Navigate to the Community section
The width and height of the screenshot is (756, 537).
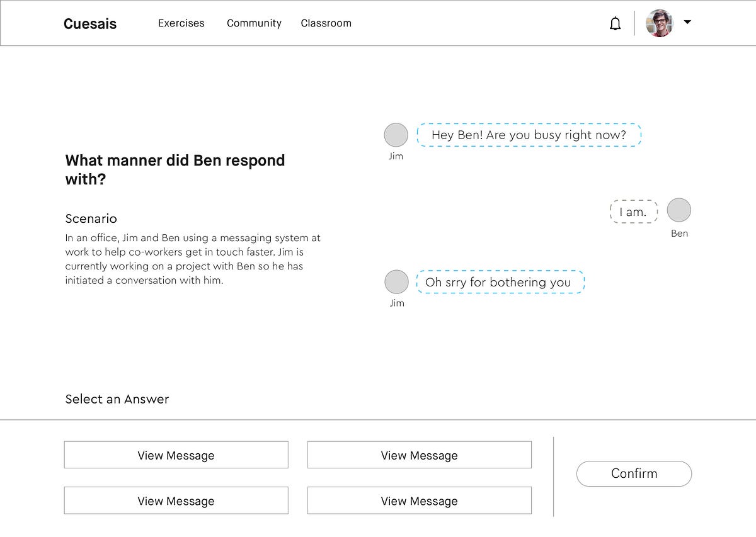254,23
